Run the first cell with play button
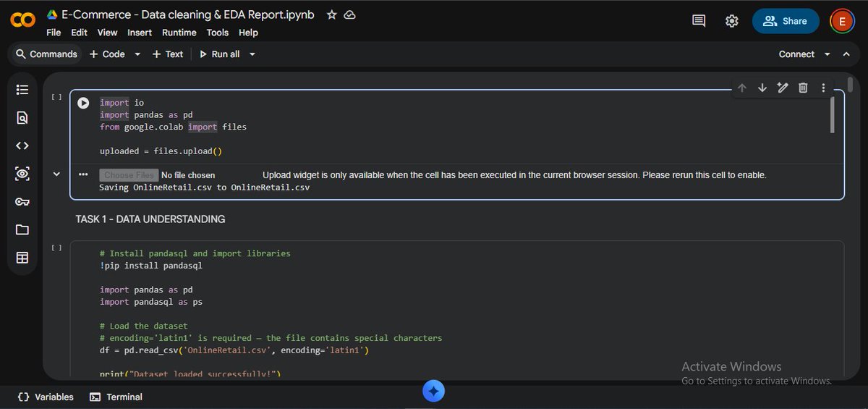 [84, 103]
